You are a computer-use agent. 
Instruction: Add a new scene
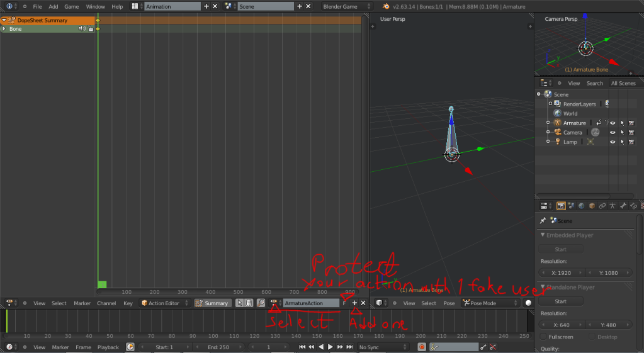click(x=300, y=6)
